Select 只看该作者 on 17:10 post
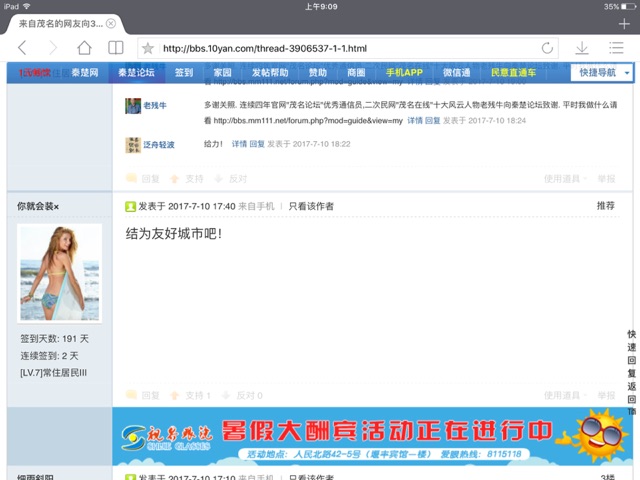The image size is (640, 480). pos(311,477)
